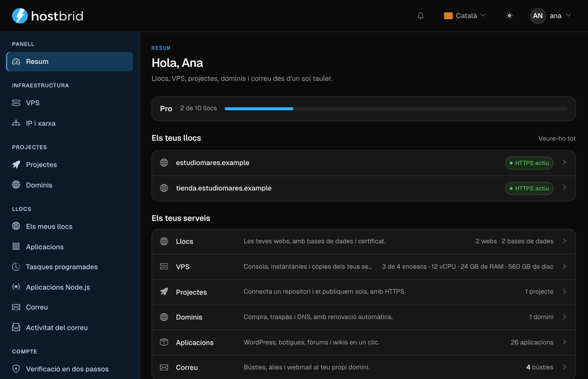Click HTTPS actiu badge for estudiomares.example
Viewport: 588px width, 379px height.
point(529,163)
